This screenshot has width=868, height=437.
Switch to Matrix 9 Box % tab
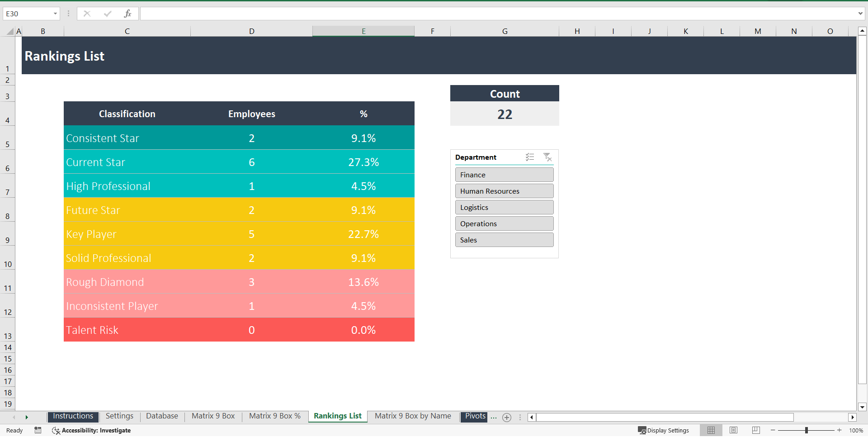pyautogui.click(x=274, y=416)
